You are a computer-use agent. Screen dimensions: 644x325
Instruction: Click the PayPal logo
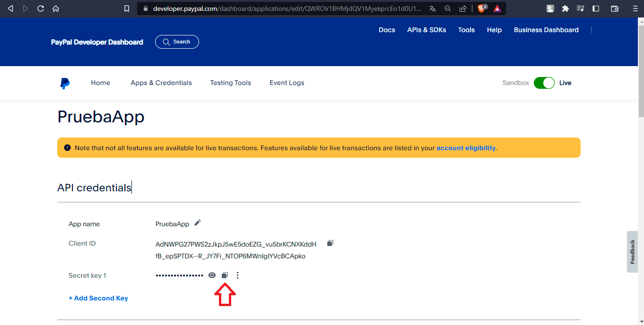click(65, 83)
